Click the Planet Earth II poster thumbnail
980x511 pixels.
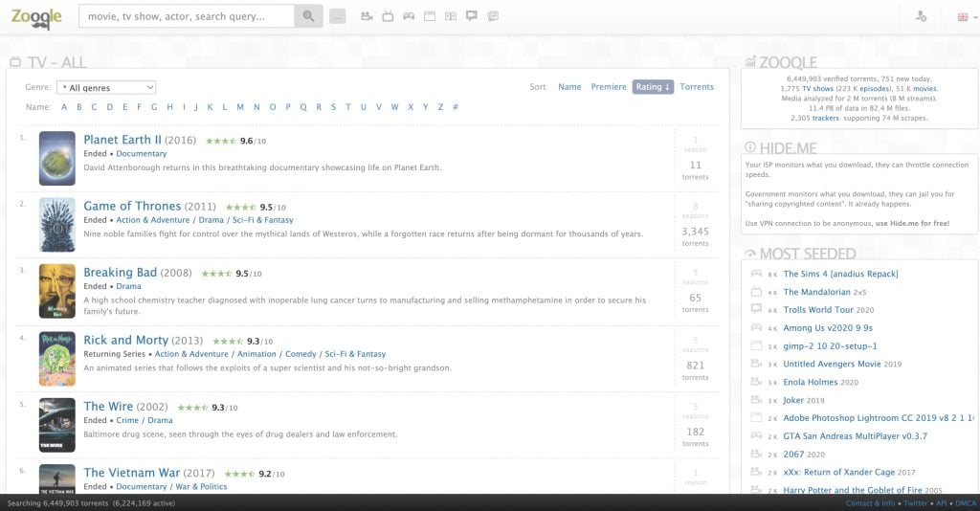(x=56, y=158)
